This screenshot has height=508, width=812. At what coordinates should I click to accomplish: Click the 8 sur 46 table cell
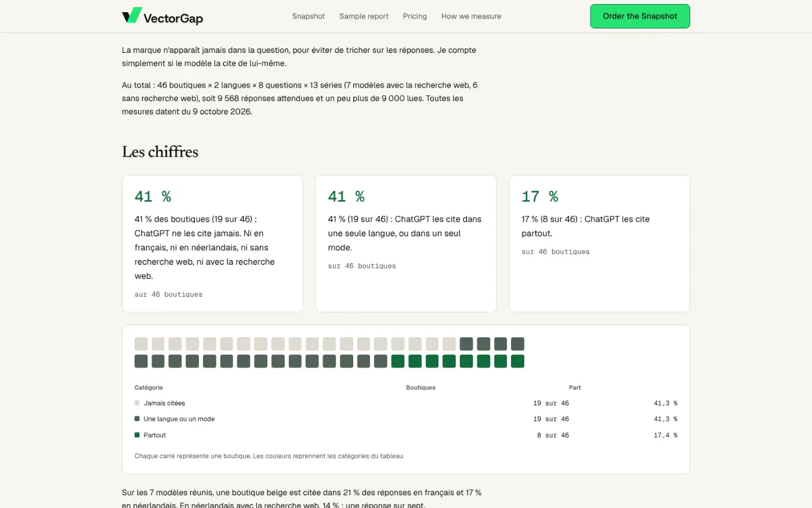point(553,435)
